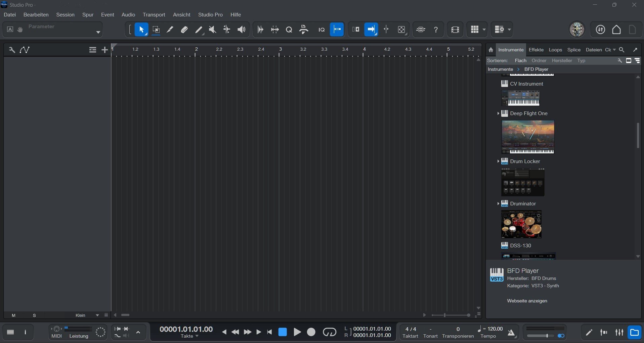
Task: Click the Webseite anzeigen link
Action: (527, 301)
